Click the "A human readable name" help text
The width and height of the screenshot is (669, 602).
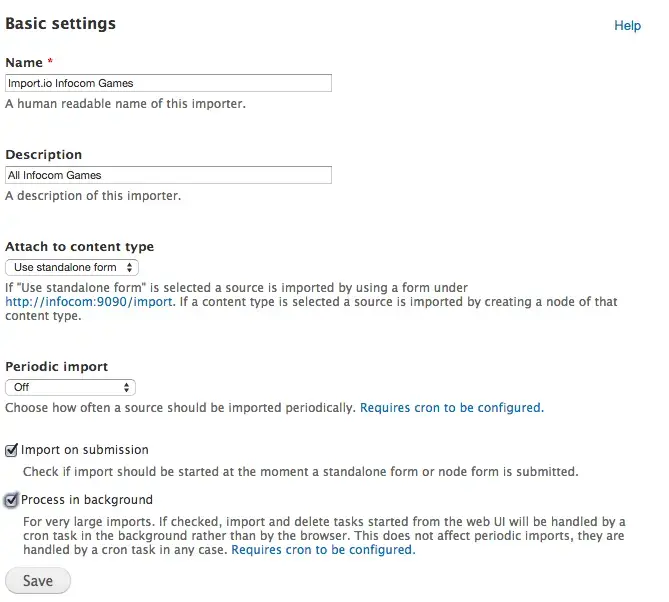(x=125, y=103)
